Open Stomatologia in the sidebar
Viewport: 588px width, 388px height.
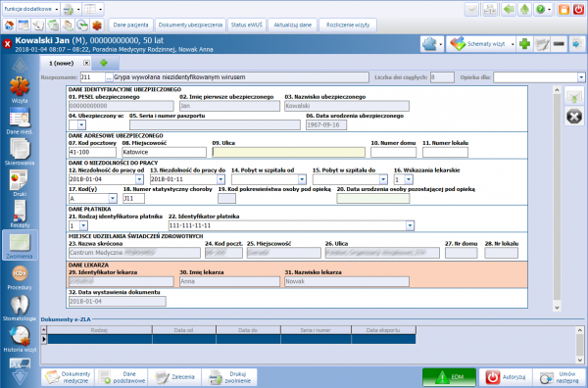(20, 309)
